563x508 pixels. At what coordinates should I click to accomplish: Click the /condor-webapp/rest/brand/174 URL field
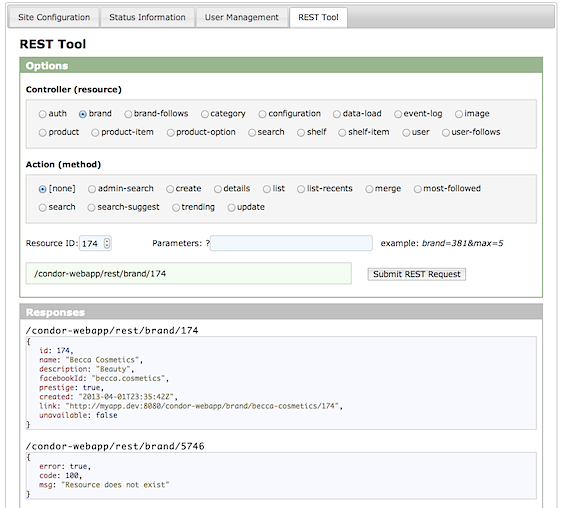tap(189, 274)
